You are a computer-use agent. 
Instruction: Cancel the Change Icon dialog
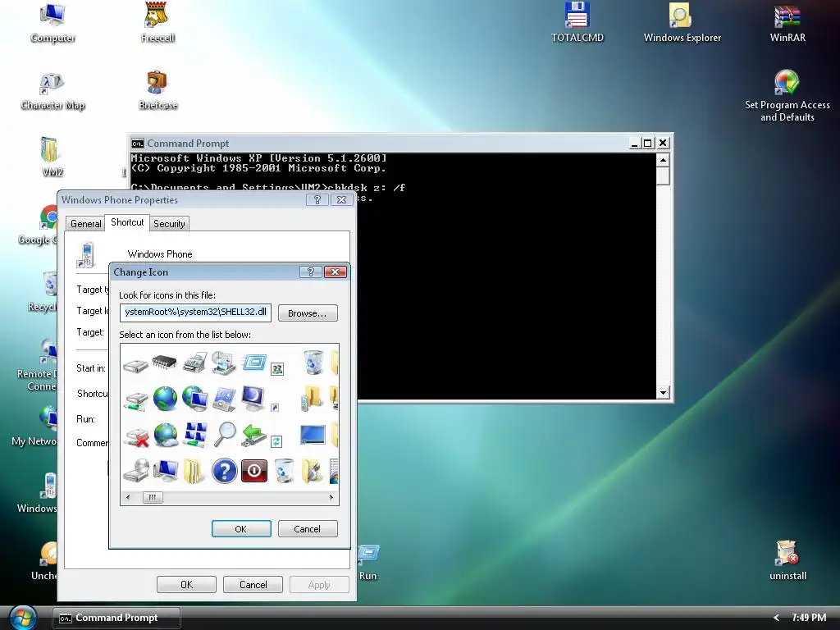coord(308,529)
